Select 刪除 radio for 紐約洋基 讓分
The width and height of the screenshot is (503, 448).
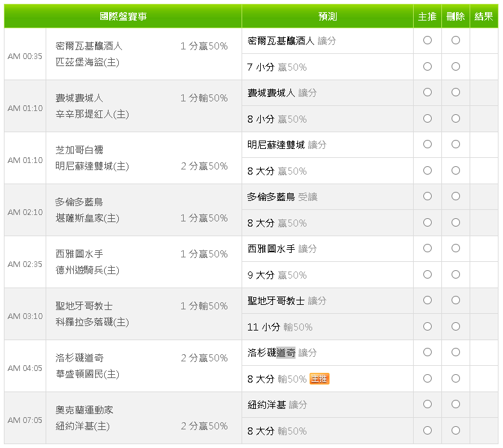click(x=455, y=404)
